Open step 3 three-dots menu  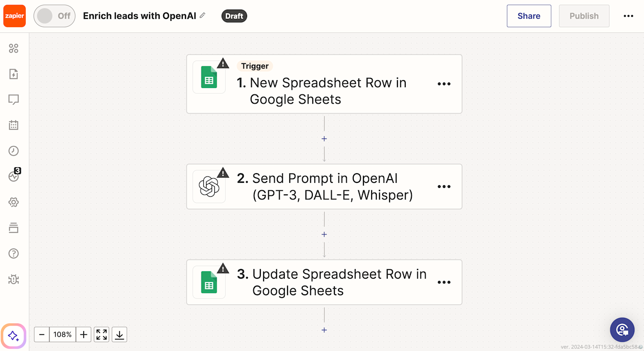[444, 282]
